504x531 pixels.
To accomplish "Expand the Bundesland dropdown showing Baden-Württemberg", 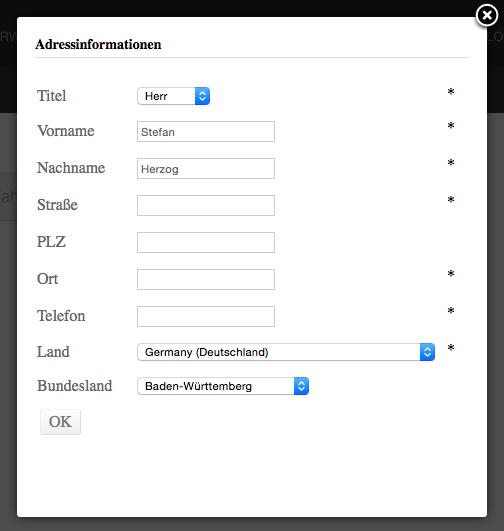I will click(x=223, y=386).
